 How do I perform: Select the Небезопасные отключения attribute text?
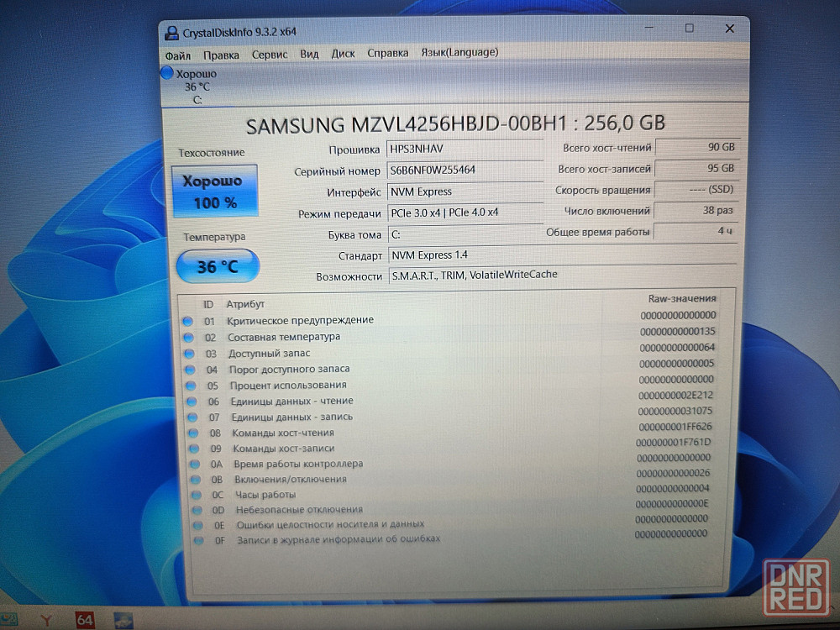pos(299,510)
